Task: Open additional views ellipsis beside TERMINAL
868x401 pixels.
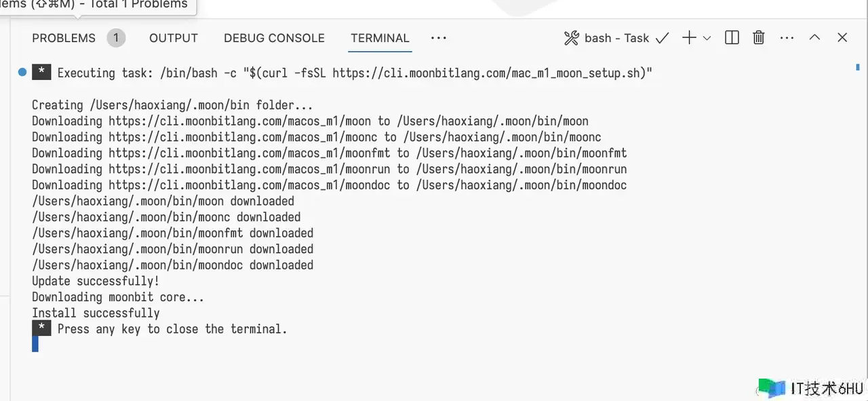Action: pyautogui.click(x=439, y=38)
